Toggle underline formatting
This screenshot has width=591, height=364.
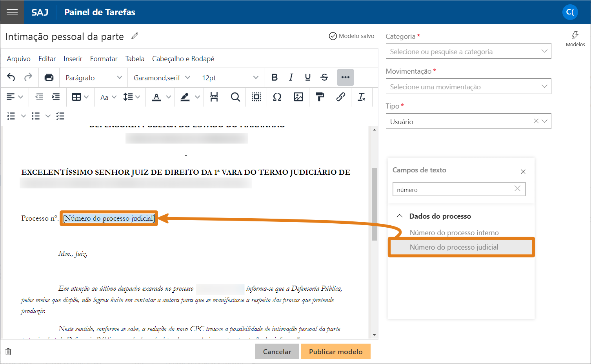[307, 78]
